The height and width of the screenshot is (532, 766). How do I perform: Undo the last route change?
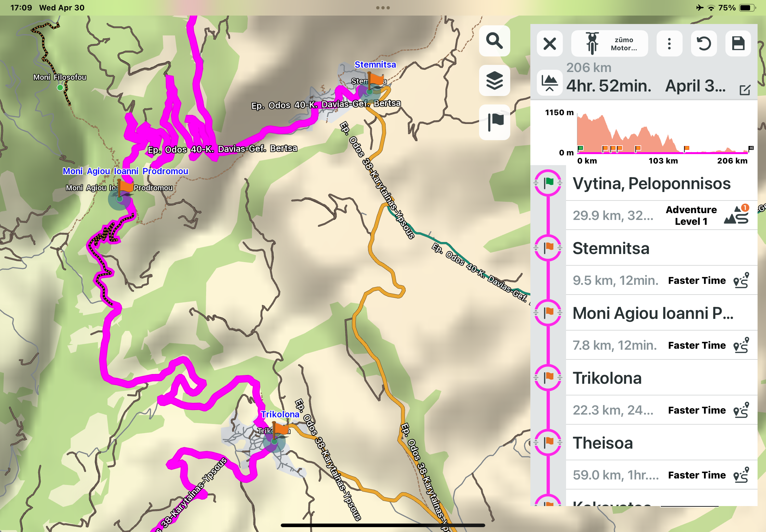coord(704,44)
